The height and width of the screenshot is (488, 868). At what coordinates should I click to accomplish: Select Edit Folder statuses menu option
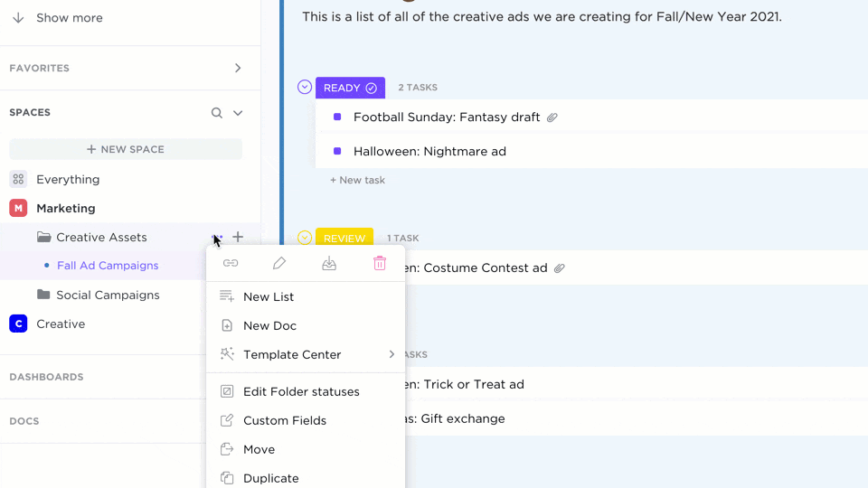(301, 391)
